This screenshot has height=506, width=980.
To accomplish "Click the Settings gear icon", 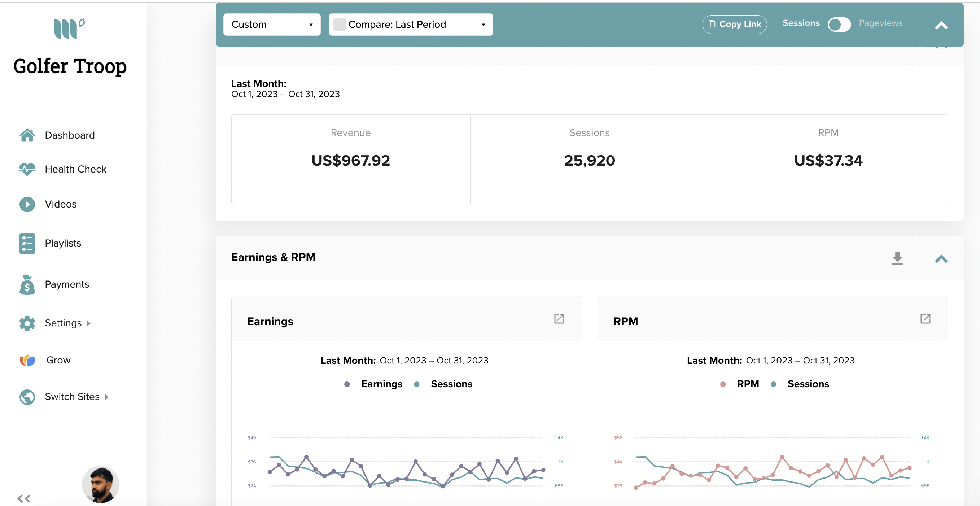I will click(27, 323).
